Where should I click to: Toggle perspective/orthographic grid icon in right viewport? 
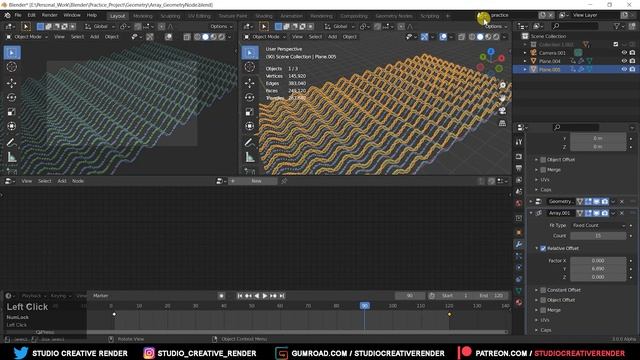pyautogui.click(x=502, y=123)
